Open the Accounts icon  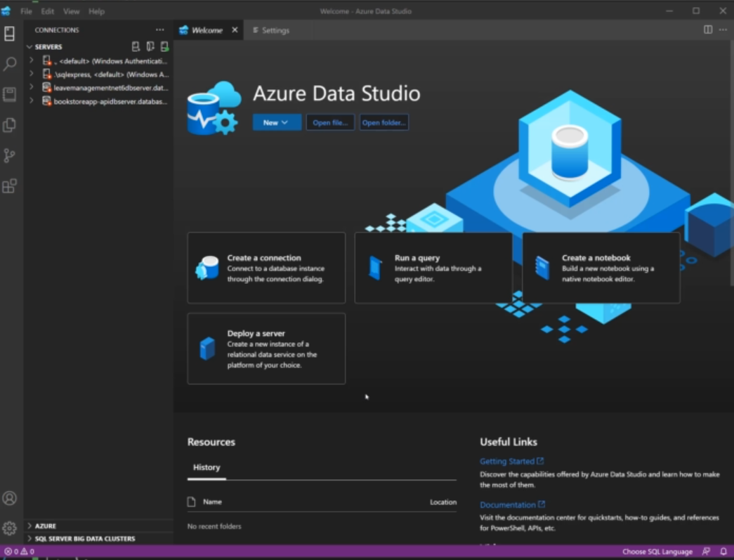9,498
